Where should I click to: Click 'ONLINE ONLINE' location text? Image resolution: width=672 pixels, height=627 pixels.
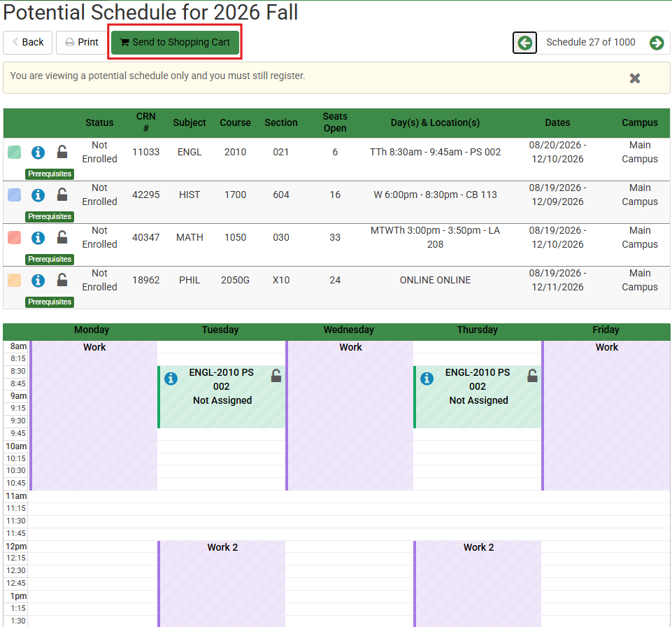(435, 280)
